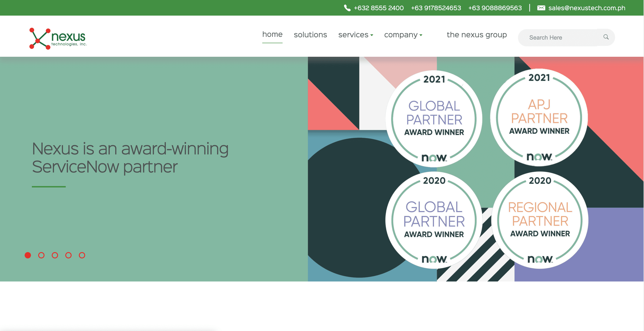The image size is (644, 331).
Task: Click the sales@nexustech.com.ph email link
Action: 586,8
